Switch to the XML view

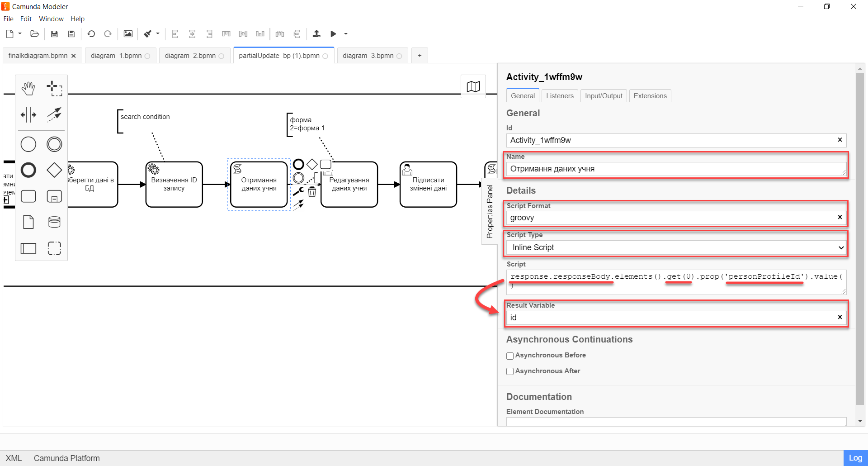tap(14, 458)
